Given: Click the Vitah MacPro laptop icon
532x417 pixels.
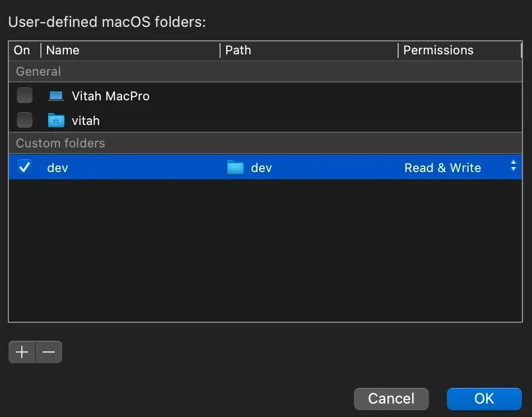Looking at the screenshot, I should tap(56, 96).
